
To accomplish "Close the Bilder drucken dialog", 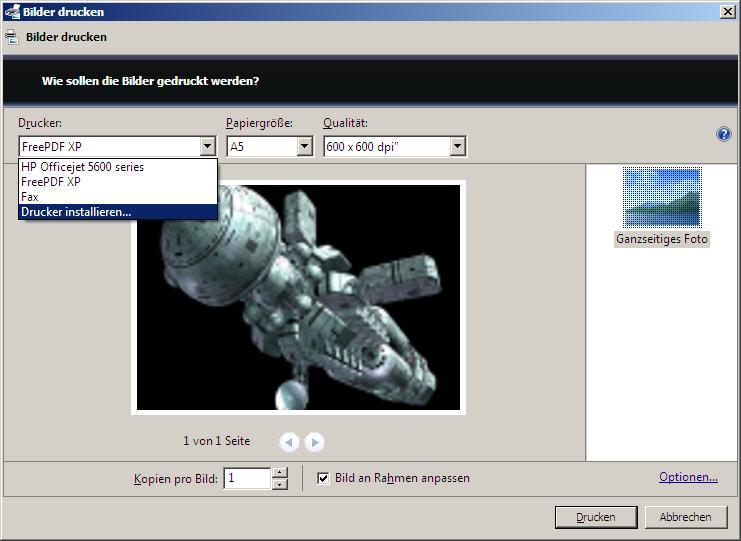I will coord(727,12).
